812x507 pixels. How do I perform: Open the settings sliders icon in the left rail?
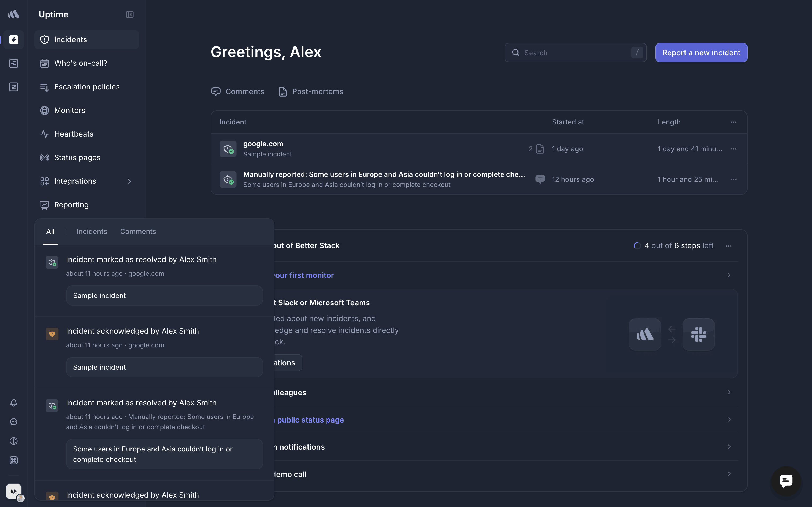click(x=13, y=87)
